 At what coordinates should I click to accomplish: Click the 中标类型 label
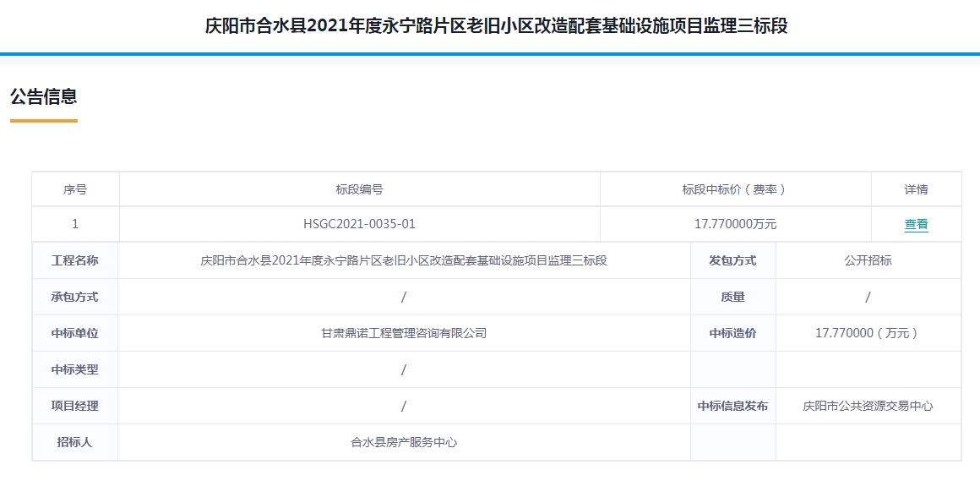click(75, 369)
